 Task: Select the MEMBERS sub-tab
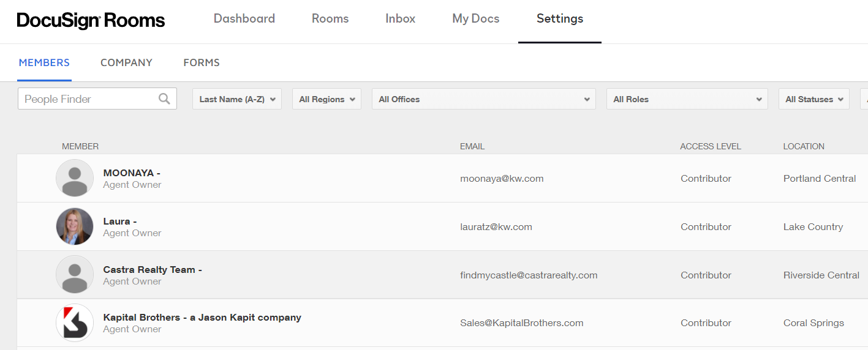44,62
